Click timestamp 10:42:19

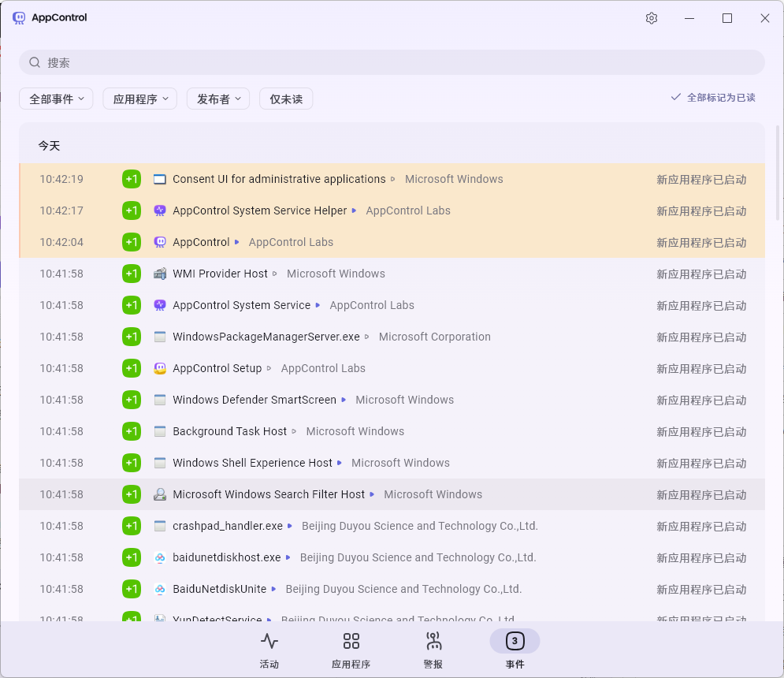(61, 179)
